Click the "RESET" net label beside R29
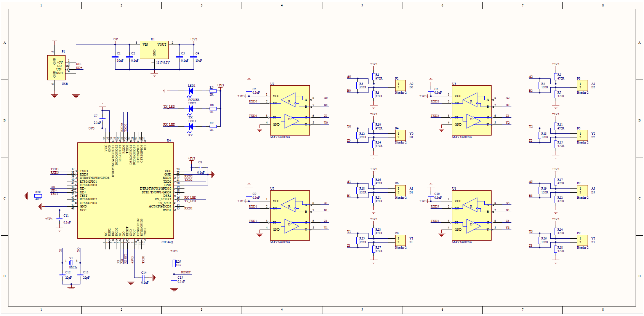This screenshot has width=644, height=316. click(186, 272)
